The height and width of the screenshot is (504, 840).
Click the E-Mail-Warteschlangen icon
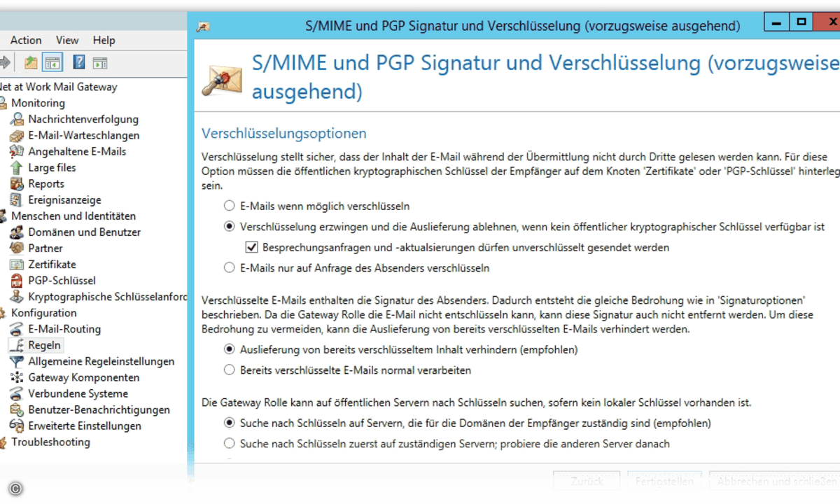coord(17,135)
